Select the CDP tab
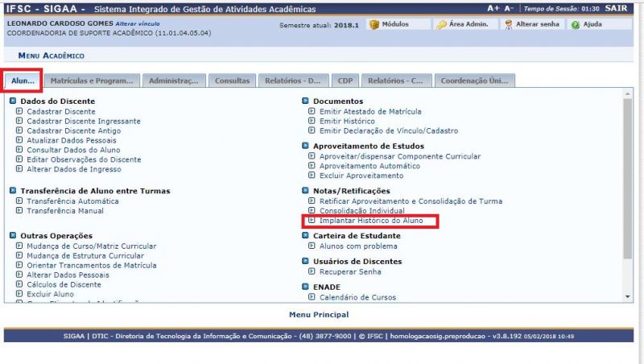This screenshot has height=364, width=644. (345, 81)
